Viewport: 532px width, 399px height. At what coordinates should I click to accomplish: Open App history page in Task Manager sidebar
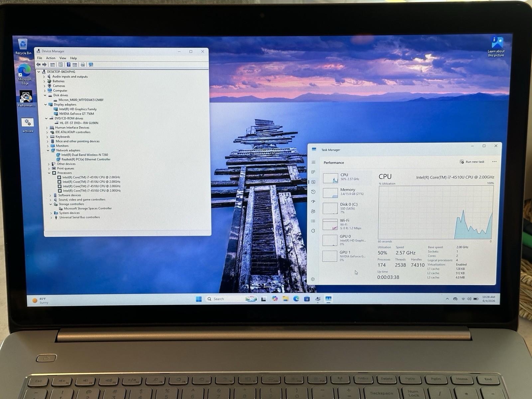(313, 192)
